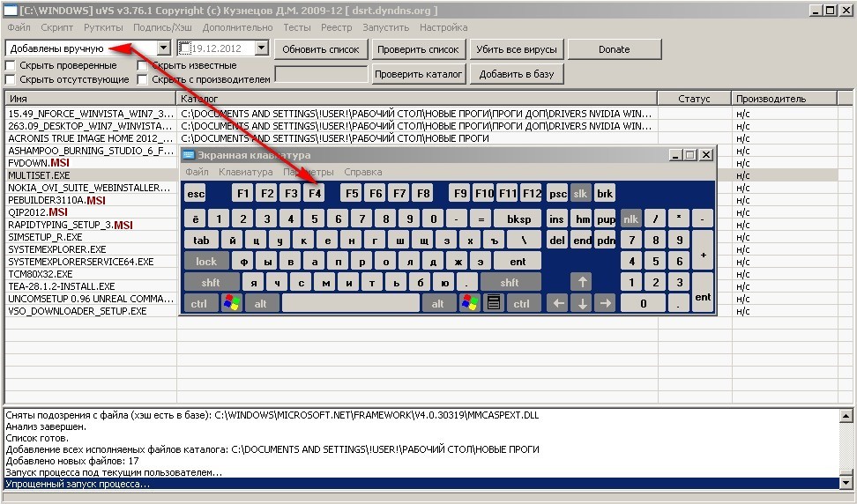The image size is (857, 504).
Task: Open Клавиатура menu in on-screen keyboard
Action: point(246,172)
